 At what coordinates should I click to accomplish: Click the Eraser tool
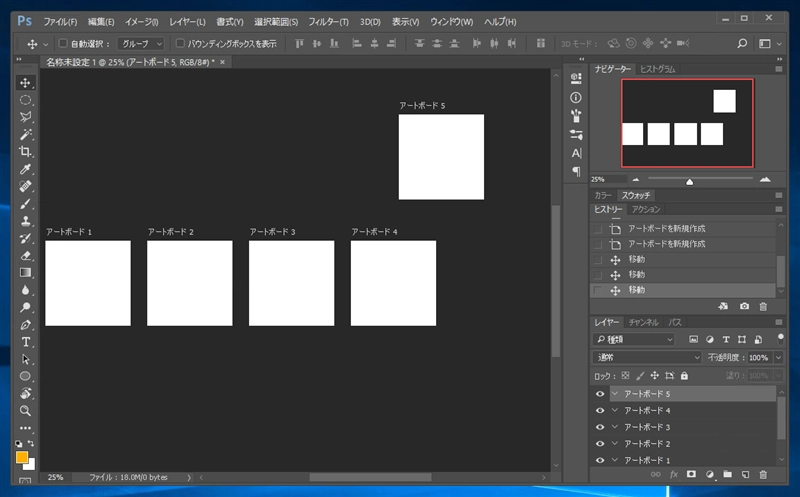coord(26,255)
